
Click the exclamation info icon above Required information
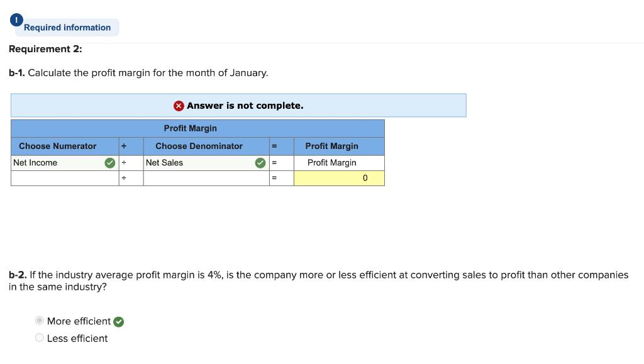click(x=16, y=19)
